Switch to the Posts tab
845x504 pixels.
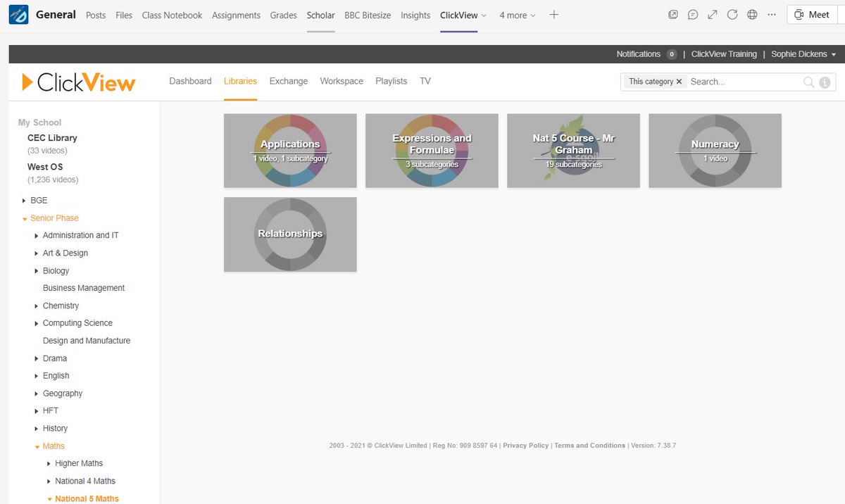[96, 15]
